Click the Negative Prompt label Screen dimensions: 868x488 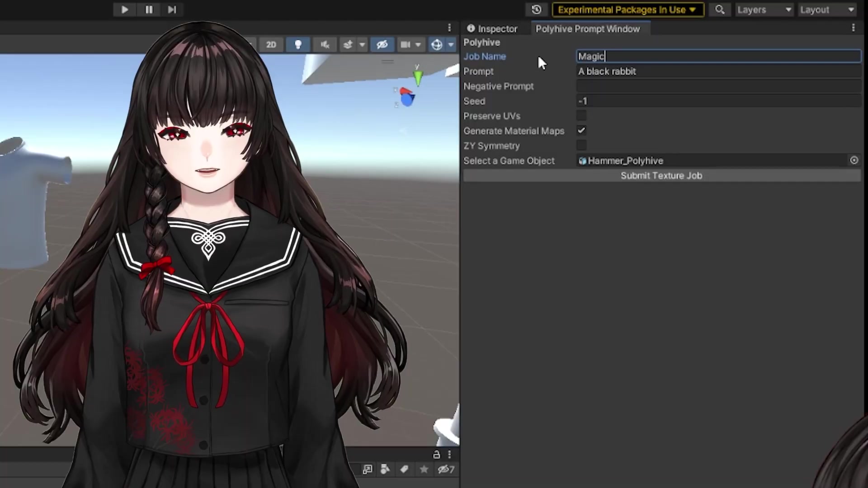[499, 86]
